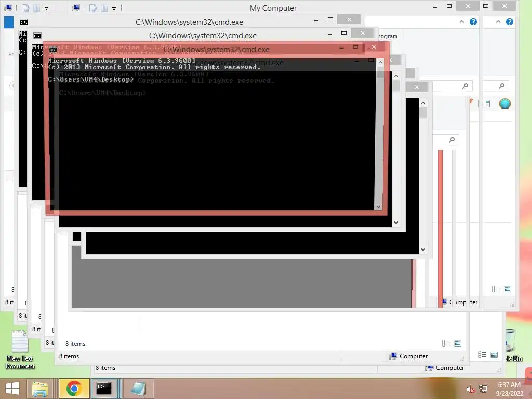The width and height of the screenshot is (532, 399).
Task: Select the Recycle Bin desktop icon
Action: (x=514, y=346)
